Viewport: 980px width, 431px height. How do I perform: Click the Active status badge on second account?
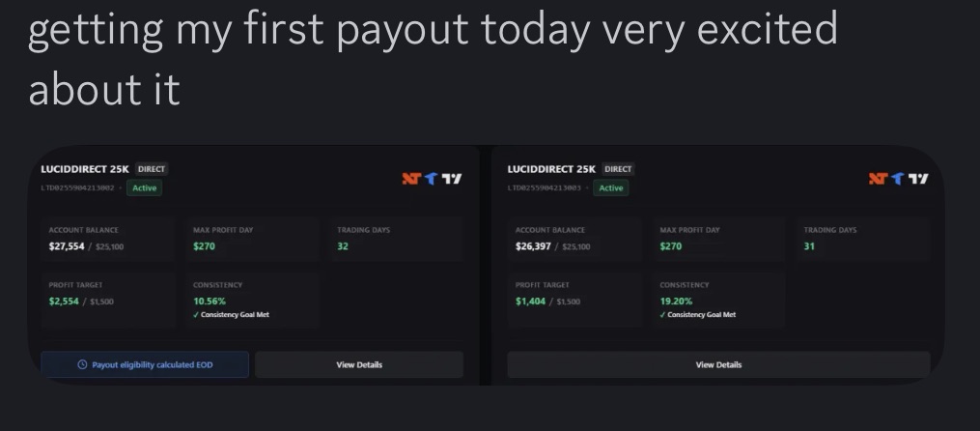611,187
